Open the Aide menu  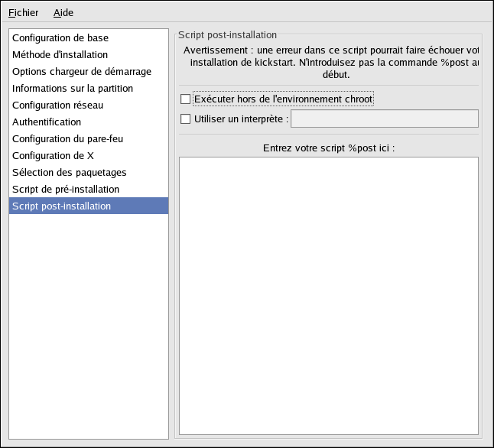click(x=63, y=12)
